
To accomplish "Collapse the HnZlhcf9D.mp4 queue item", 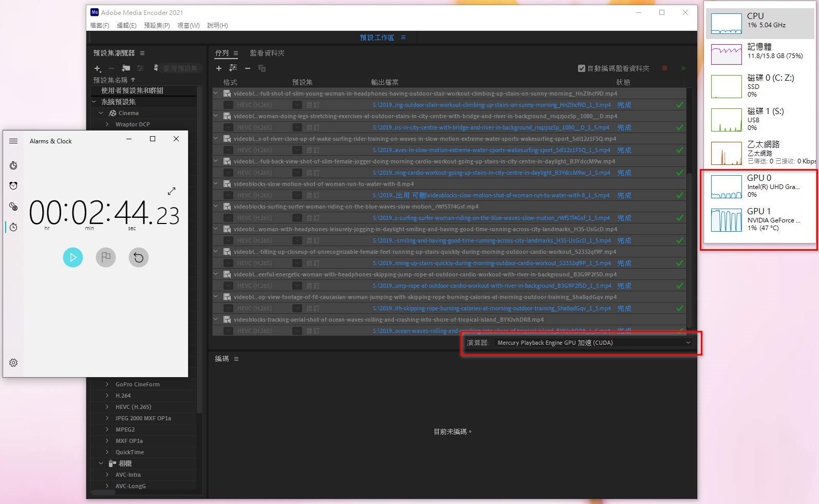I will pos(216,94).
